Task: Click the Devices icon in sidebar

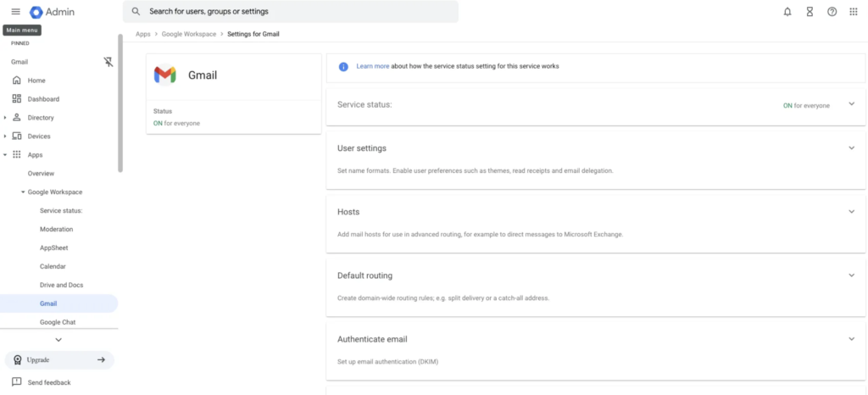Action: pos(17,136)
